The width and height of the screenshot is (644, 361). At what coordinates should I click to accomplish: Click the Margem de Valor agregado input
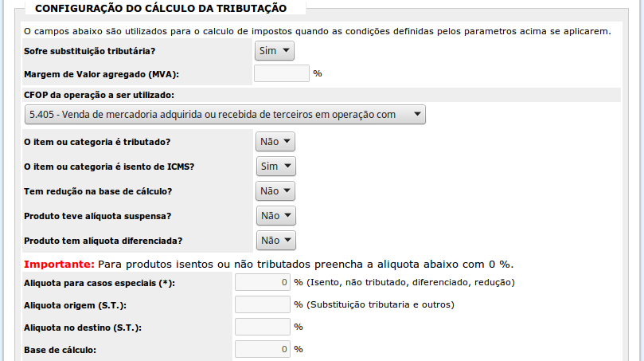pyautogui.click(x=281, y=73)
